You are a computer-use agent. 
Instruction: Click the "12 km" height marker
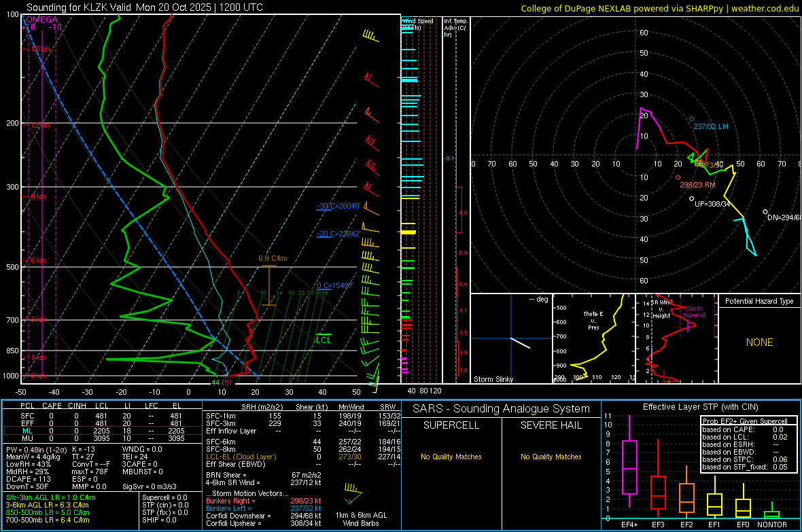pos(40,125)
